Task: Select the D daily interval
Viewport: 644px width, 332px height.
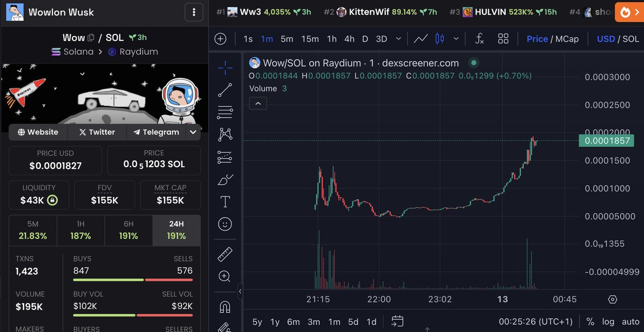Action: pyautogui.click(x=365, y=39)
